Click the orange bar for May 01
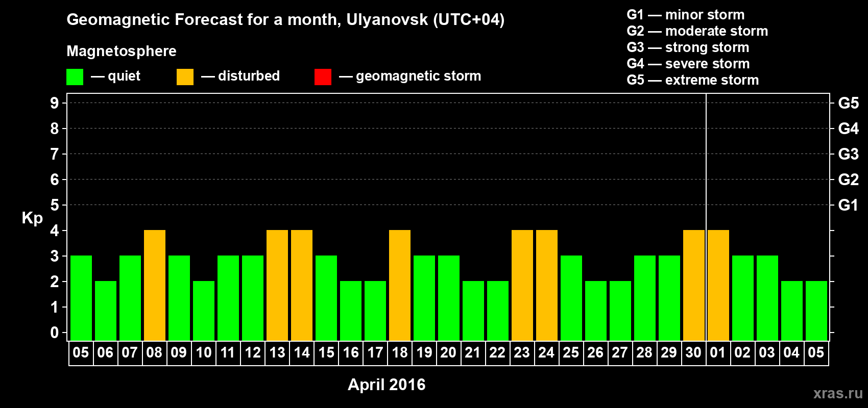 click(718, 285)
